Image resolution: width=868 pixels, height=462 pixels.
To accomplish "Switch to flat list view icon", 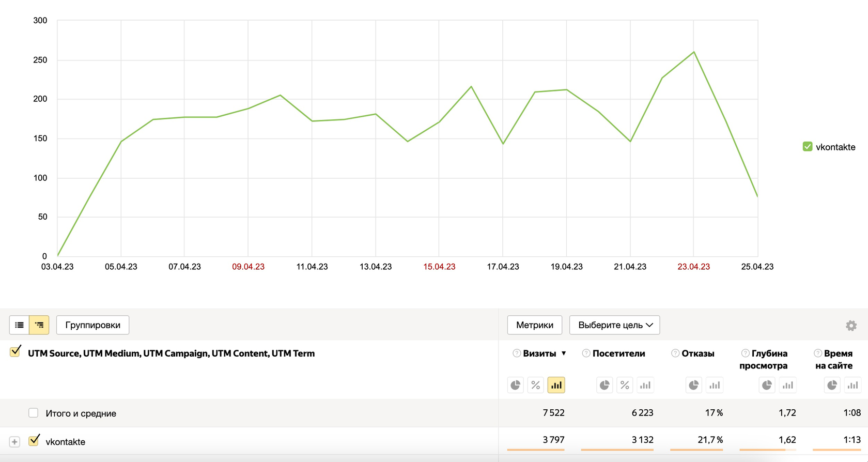I will click(x=19, y=325).
